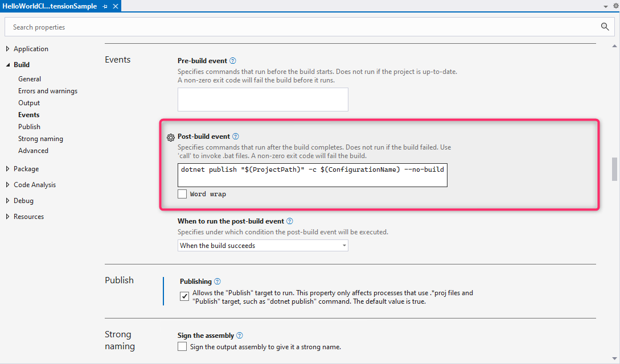This screenshot has width=620, height=364.
Task: Select Output under Build
Action: click(29, 102)
